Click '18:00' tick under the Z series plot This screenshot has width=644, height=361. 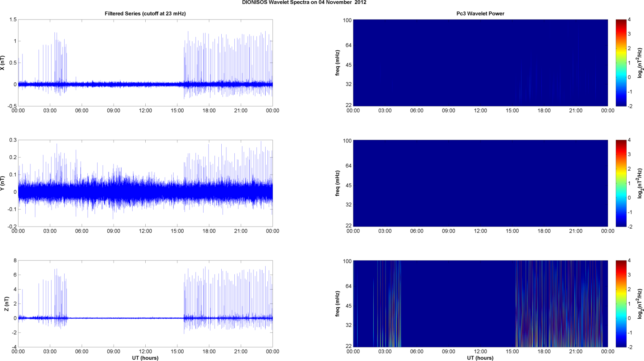click(209, 352)
